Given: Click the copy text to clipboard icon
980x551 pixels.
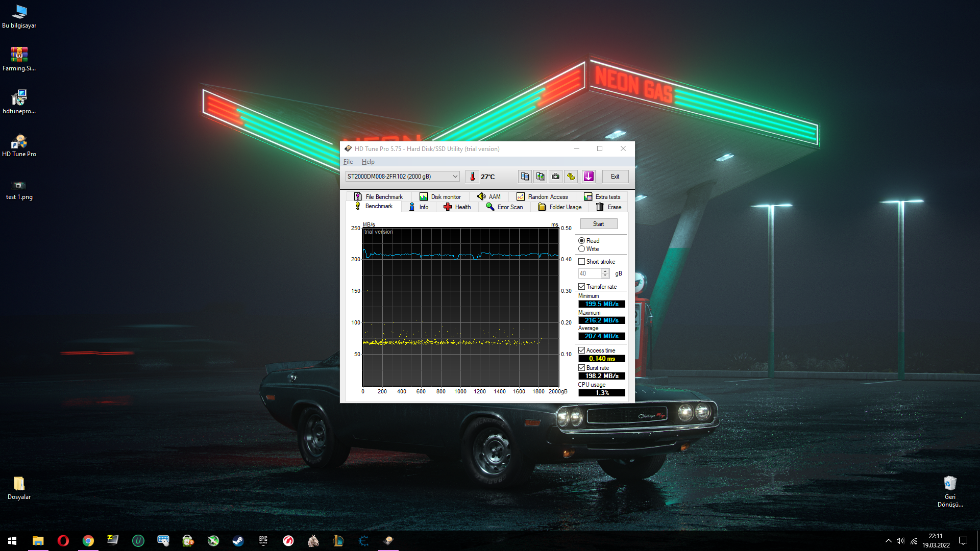Looking at the screenshot, I should click(525, 177).
